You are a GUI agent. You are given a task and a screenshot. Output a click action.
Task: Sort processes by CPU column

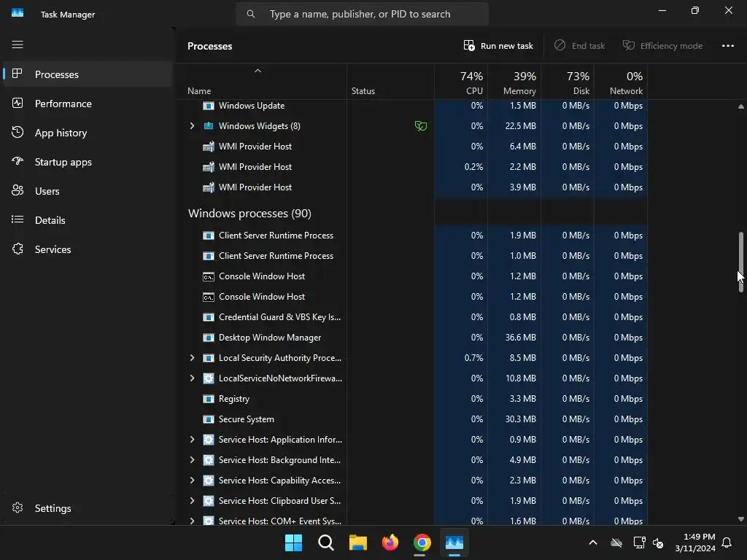(x=461, y=82)
